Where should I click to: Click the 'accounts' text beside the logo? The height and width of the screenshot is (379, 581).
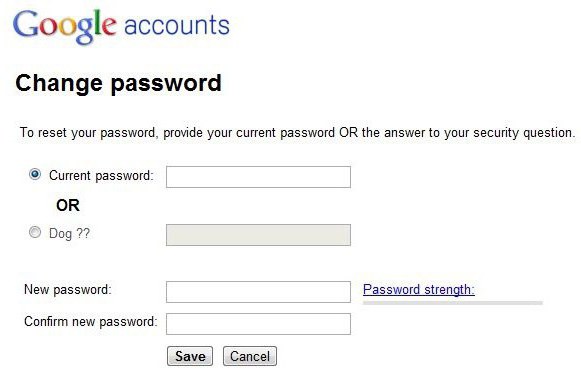point(177,26)
